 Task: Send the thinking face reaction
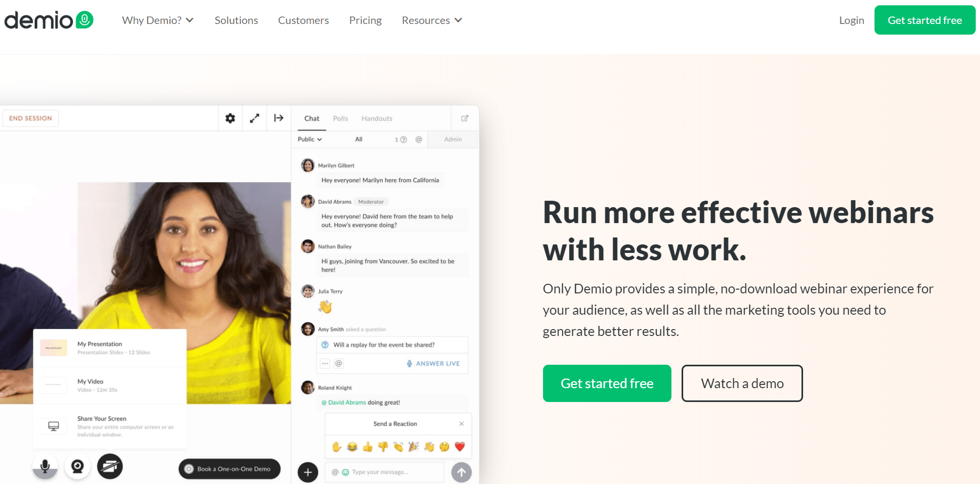(x=444, y=447)
